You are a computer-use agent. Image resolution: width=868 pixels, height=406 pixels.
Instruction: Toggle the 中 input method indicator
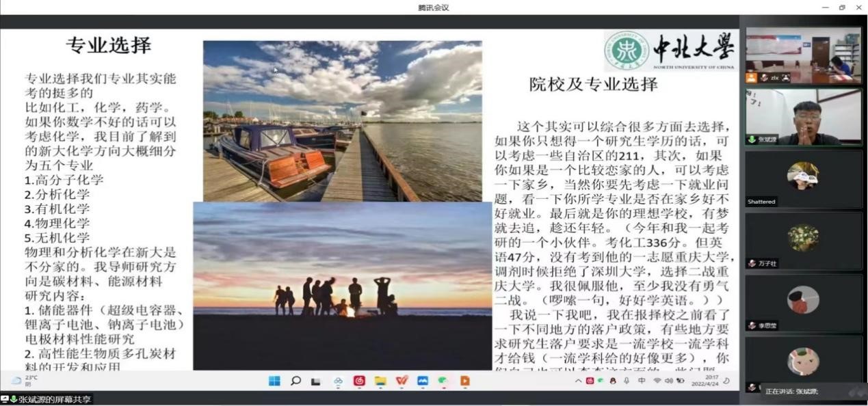642,381
